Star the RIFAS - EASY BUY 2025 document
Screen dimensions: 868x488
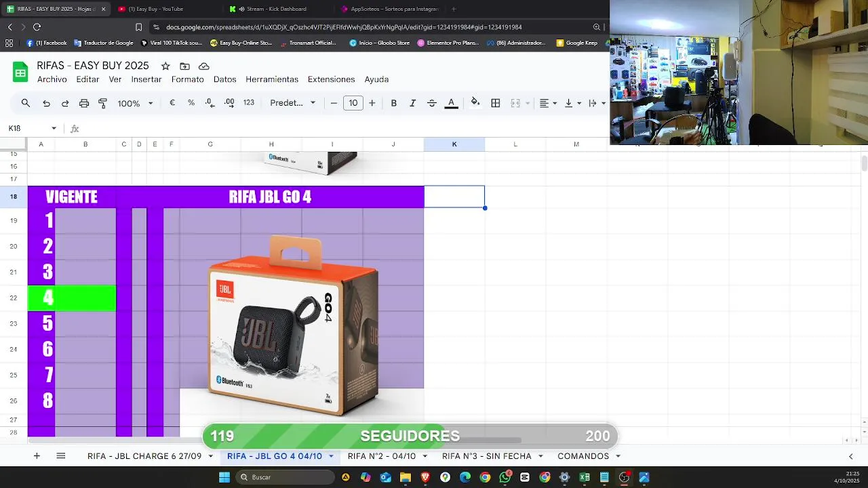[165, 66]
